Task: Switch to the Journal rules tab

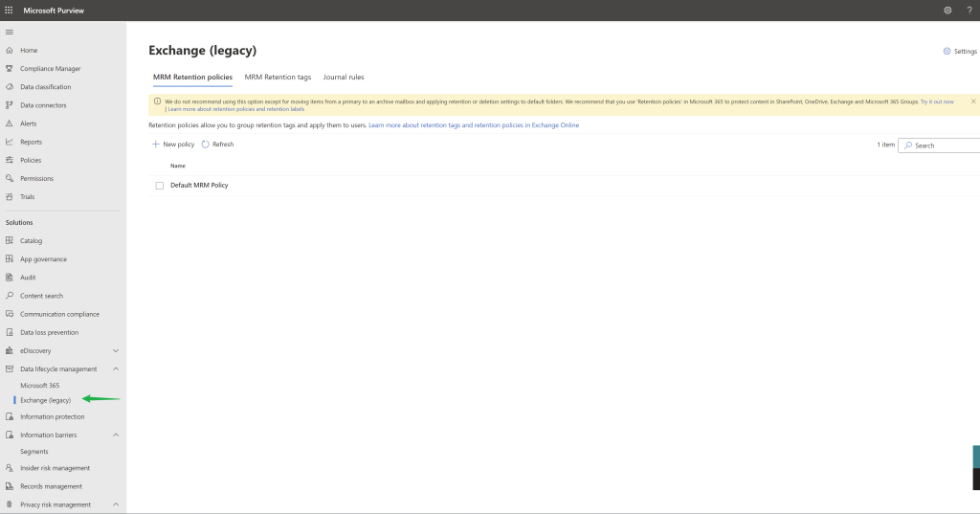Action: coord(344,77)
